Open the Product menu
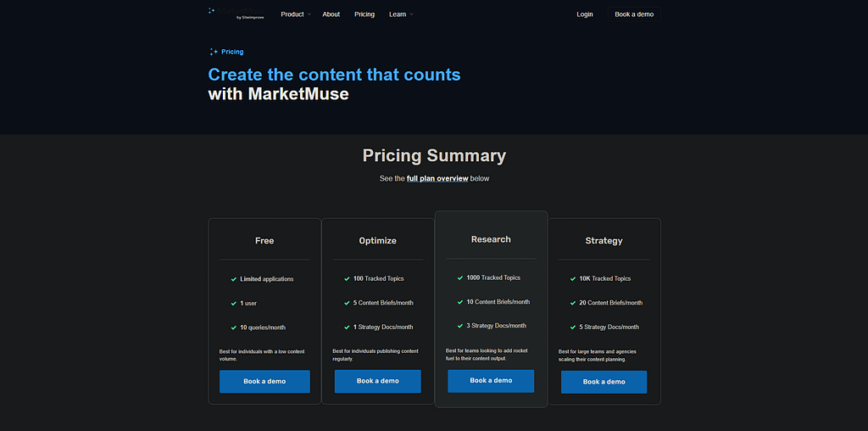Image resolution: width=868 pixels, height=431 pixels. pos(292,14)
